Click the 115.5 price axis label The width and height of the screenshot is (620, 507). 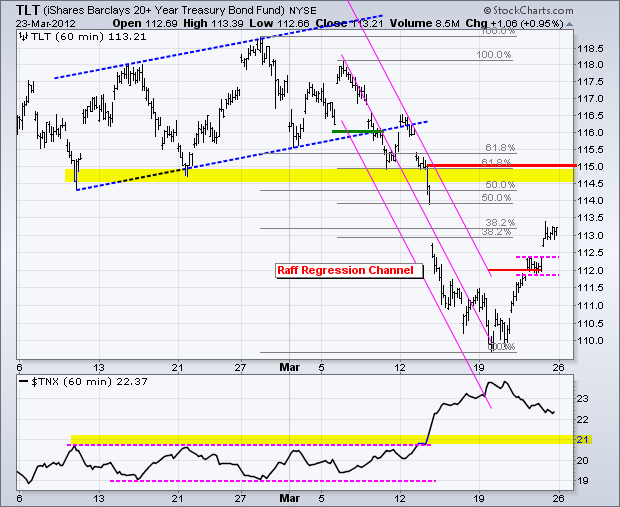590,150
